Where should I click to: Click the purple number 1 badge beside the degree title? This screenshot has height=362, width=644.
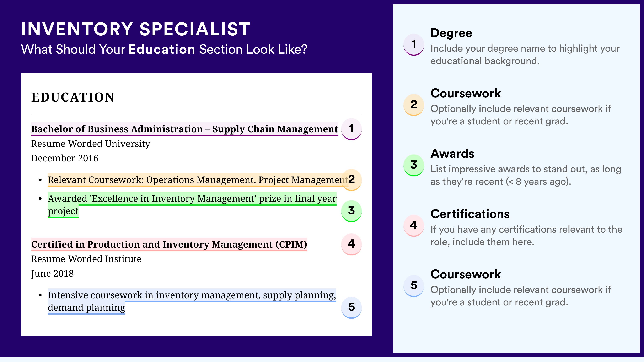tap(351, 129)
